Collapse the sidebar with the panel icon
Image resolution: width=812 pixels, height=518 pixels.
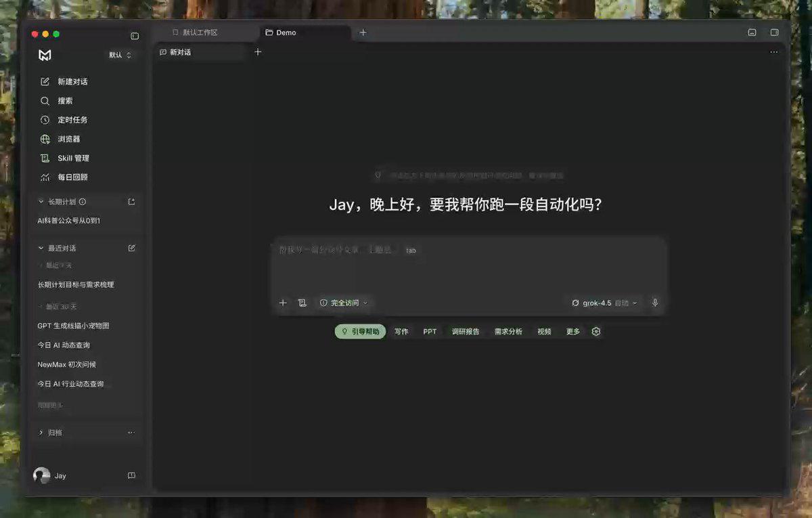(x=135, y=36)
